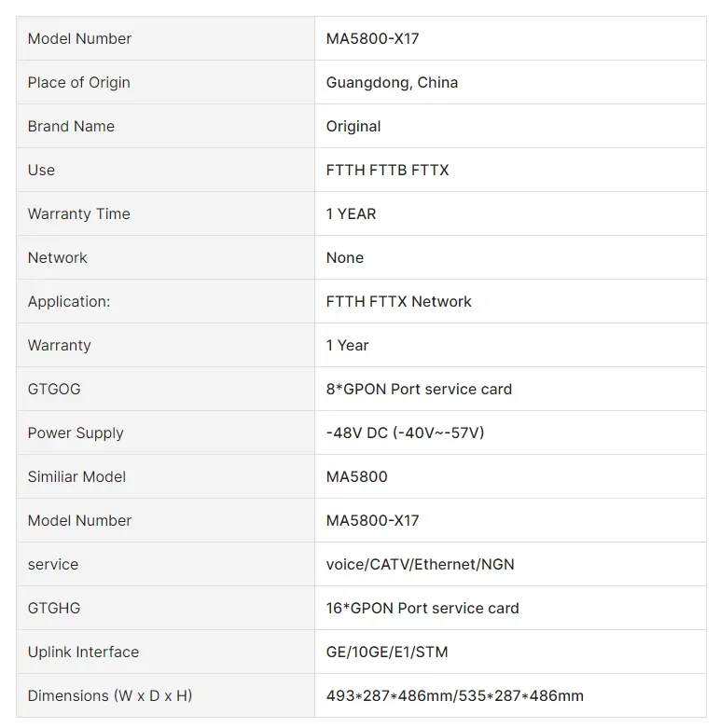The width and height of the screenshot is (720, 728).
Task: Click the GE/10GE/E1/STM uplink value
Action: (x=387, y=652)
